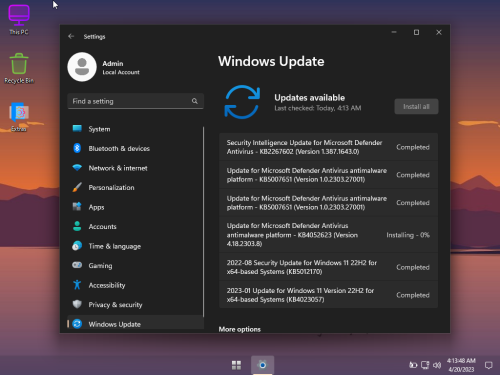Click the Privacy & security shield icon
Viewport: 500px width, 375px height.
(x=77, y=304)
